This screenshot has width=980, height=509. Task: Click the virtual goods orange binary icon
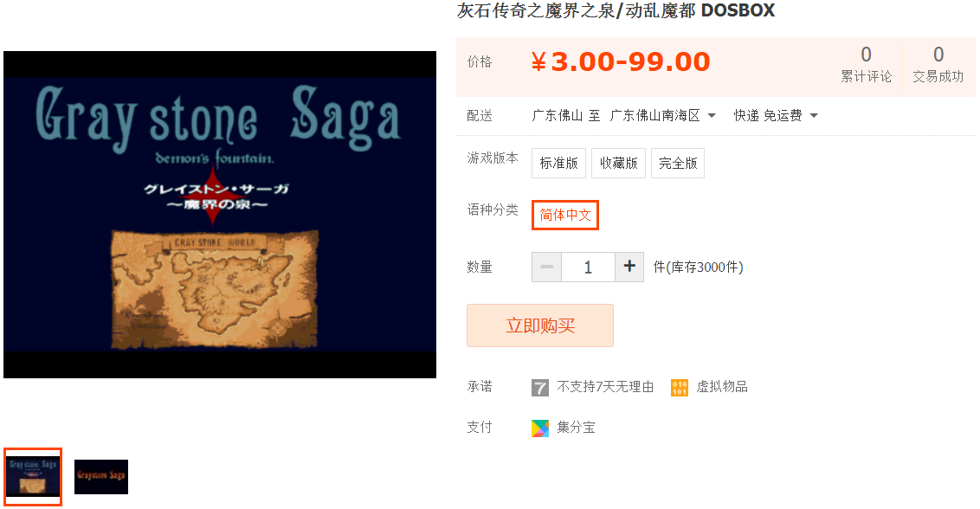tap(680, 388)
